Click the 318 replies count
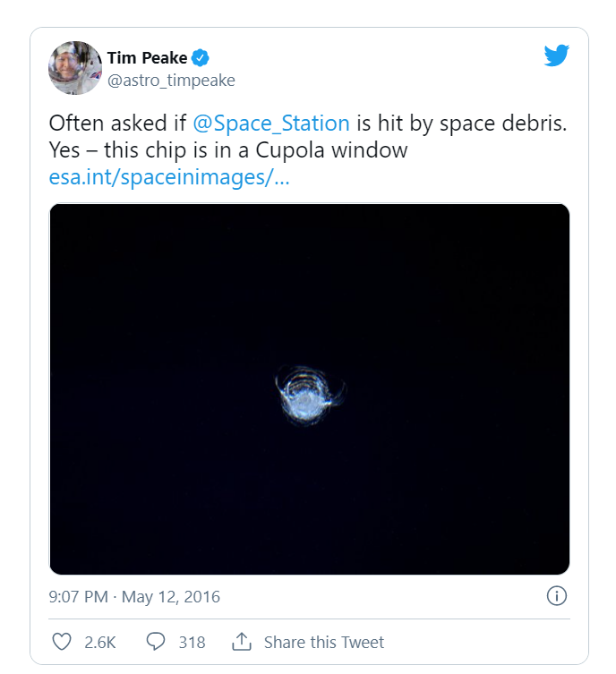This screenshot has height=674, width=616. pos(192,642)
